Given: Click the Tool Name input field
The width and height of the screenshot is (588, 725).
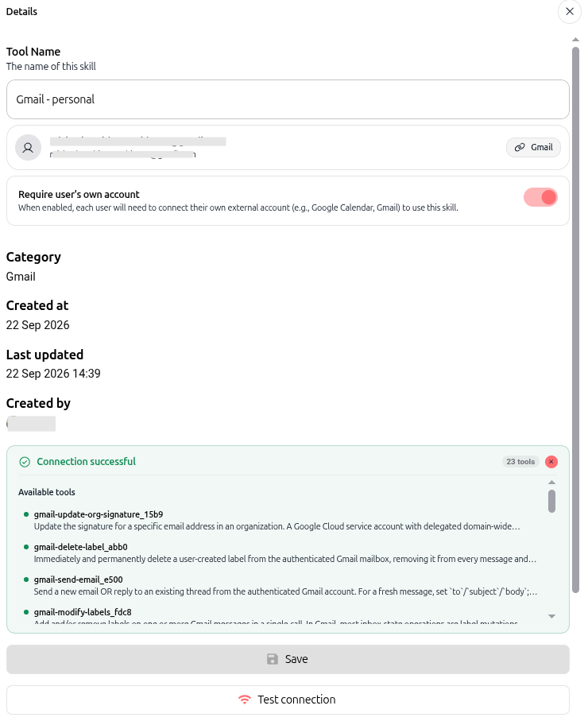Looking at the screenshot, I should click(x=288, y=99).
